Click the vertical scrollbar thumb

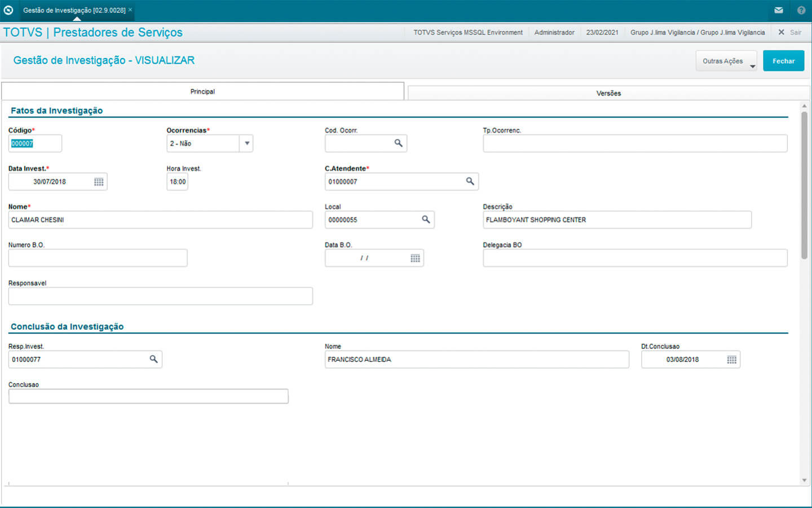804,185
